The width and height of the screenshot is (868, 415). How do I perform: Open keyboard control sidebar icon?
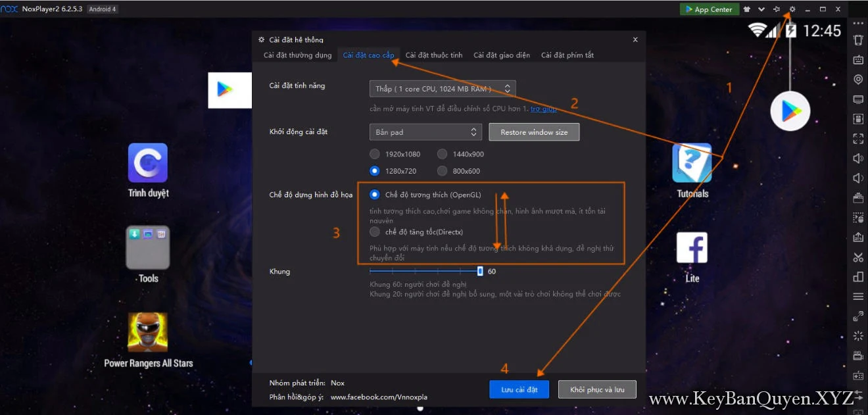click(858, 60)
